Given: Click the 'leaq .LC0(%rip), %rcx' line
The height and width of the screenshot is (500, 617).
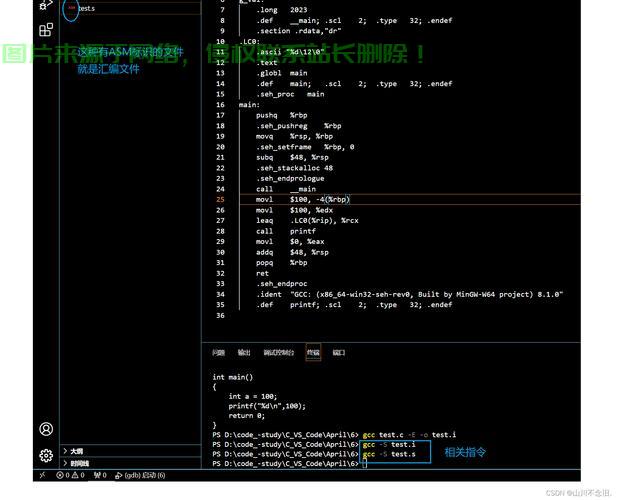Looking at the screenshot, I should click(307, 221).
